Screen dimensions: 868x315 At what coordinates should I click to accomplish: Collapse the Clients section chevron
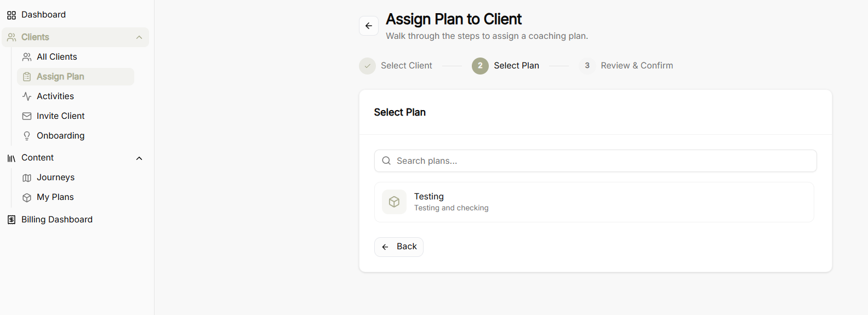pos(139,37)
